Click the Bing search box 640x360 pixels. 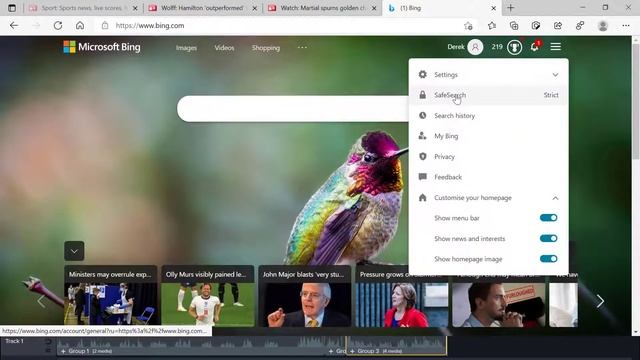pos(293,109)
